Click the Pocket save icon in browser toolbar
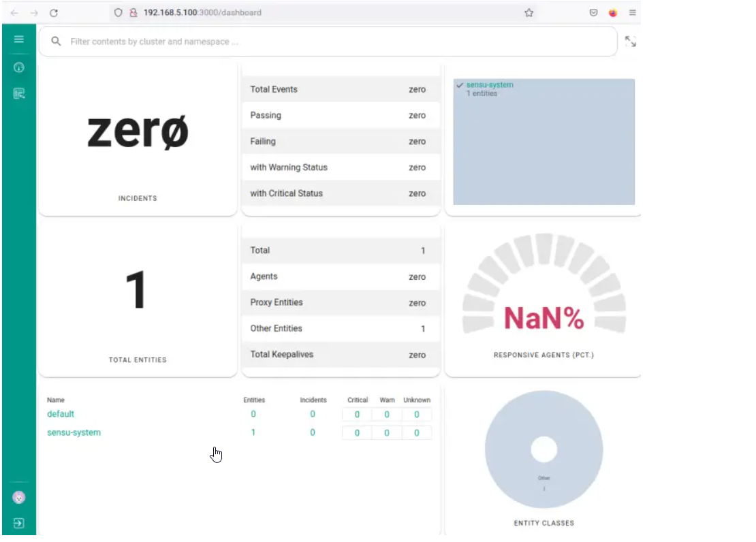This screenshot has height=542, width=756. (593, 12)
